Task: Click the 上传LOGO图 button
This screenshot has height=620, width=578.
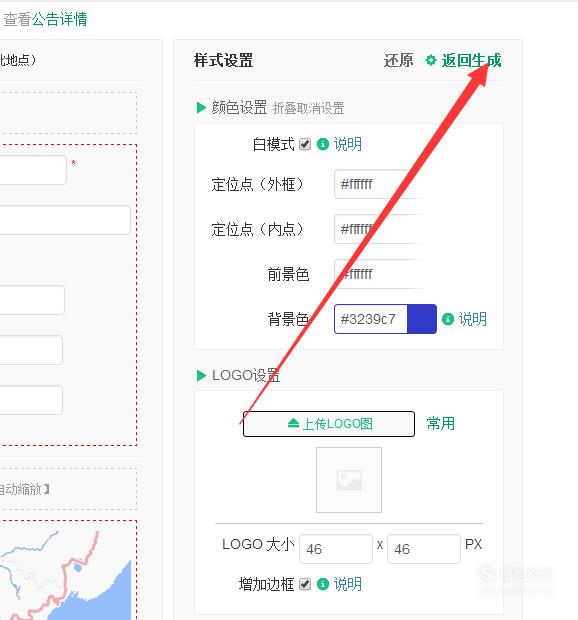Action: click(329, 424)
